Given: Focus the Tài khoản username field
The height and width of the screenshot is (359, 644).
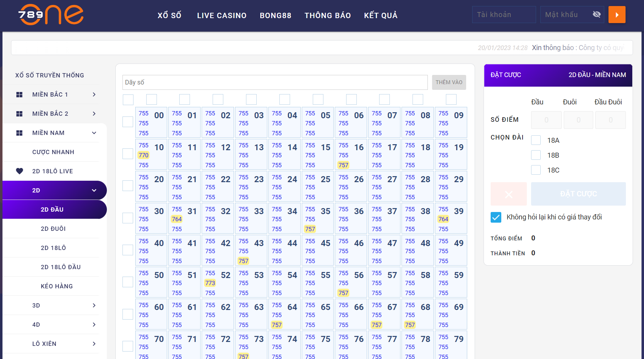Looking at the screenshot, I should (504, 15).
